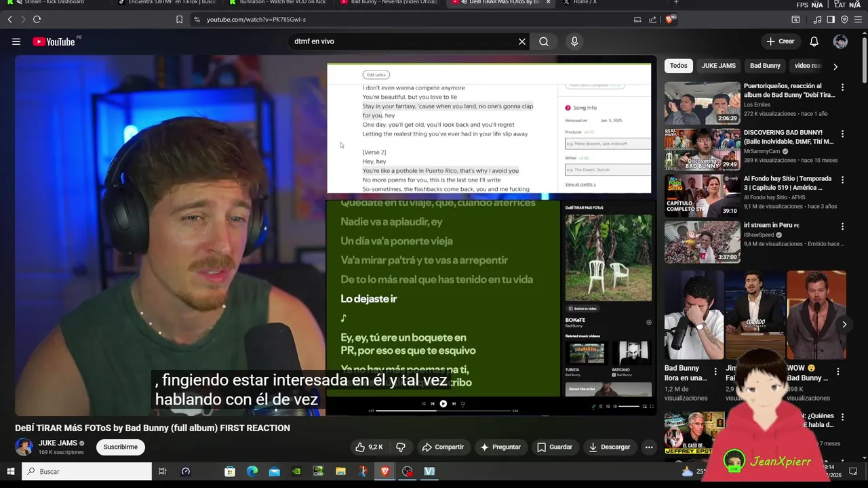Image resolution: width=868 pixels, height=488 pixels.
Task: Switch to Bad Bunny - Neverita browser tab
Action: click(389, 3)
